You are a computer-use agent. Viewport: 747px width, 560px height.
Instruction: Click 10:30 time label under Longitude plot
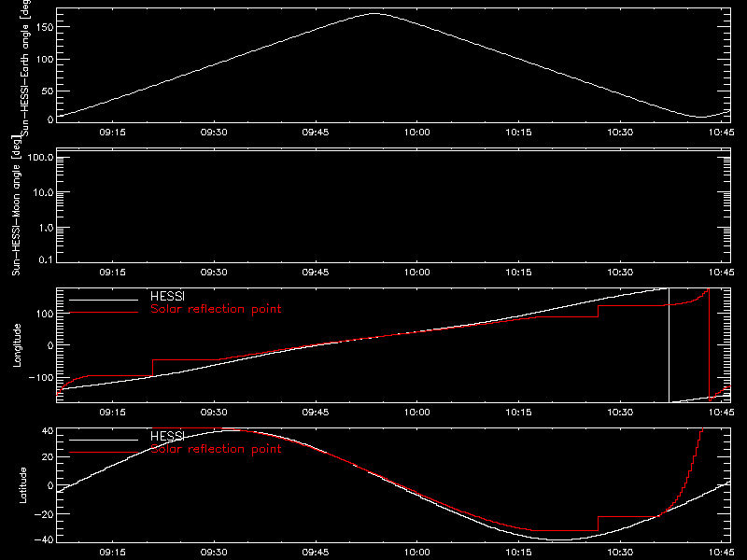[620, 413]
